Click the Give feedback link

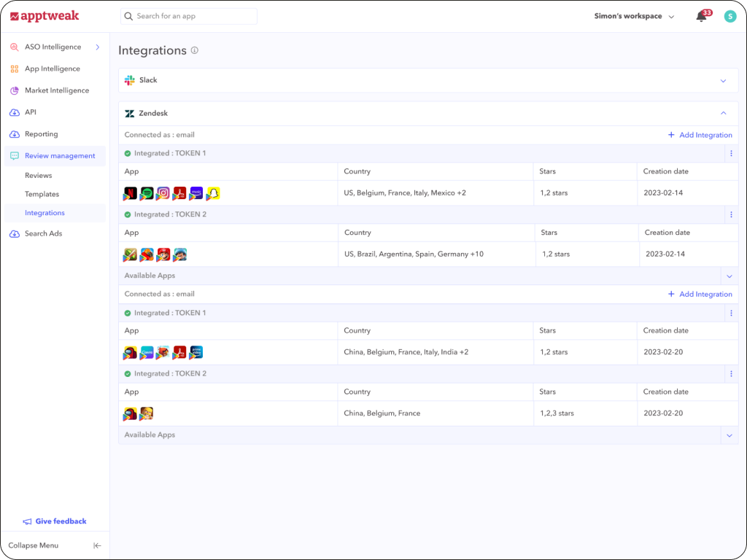[x=55, y=521]
